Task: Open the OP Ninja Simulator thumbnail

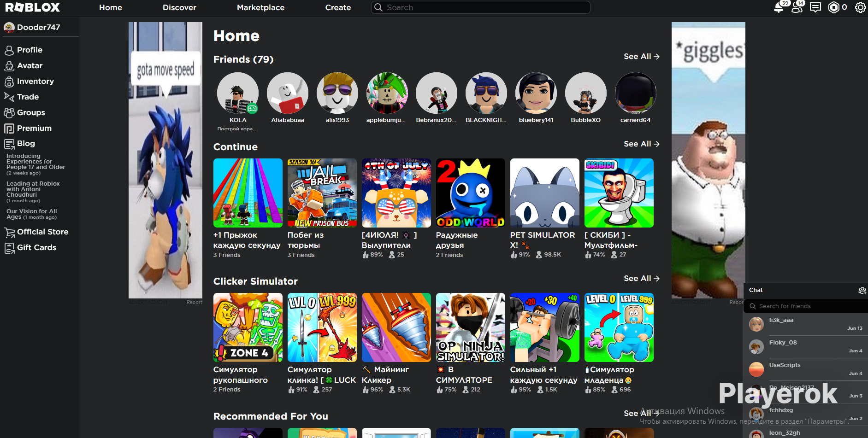Action: 471,327
